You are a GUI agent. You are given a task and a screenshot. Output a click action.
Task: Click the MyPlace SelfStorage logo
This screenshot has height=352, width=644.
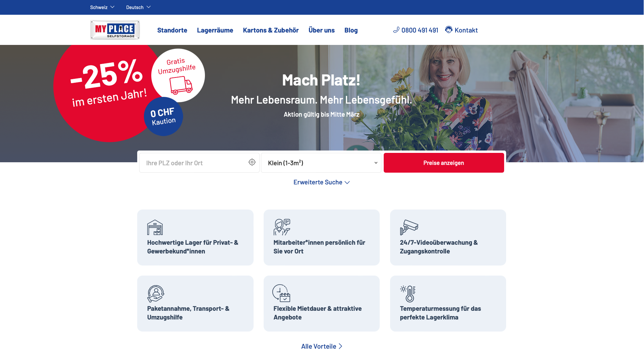click(x=115, y=30)
